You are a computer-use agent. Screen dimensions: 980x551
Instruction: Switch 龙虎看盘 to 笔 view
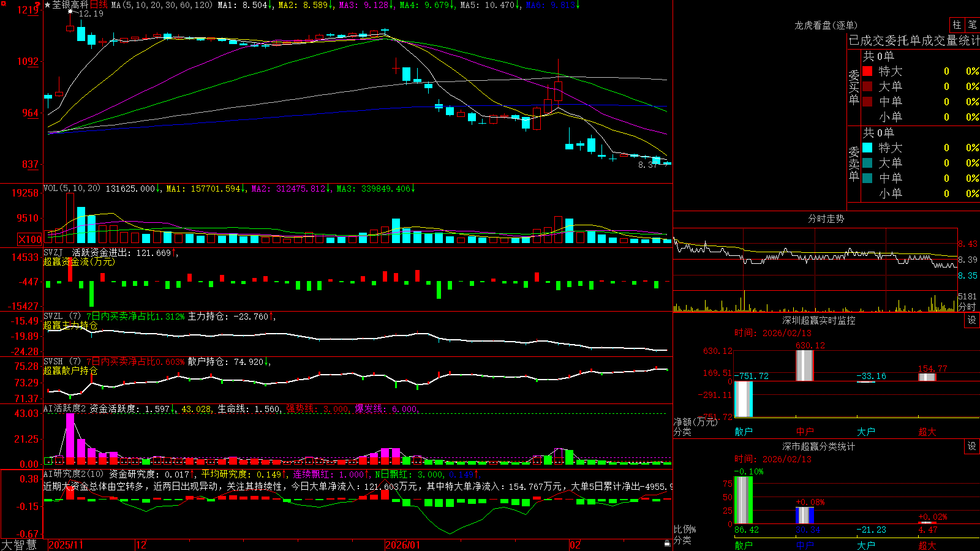(973, 24)
